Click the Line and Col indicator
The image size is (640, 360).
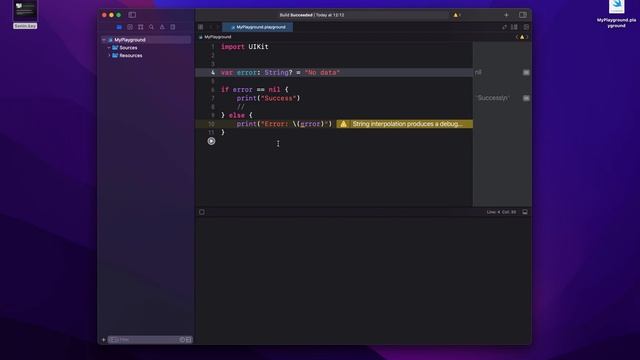(501, 212)
